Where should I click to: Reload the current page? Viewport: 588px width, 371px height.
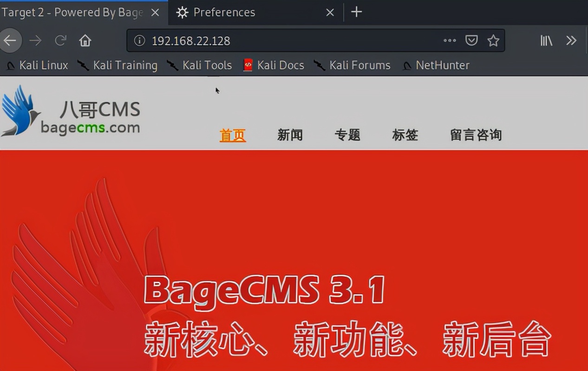click(60, 40)
